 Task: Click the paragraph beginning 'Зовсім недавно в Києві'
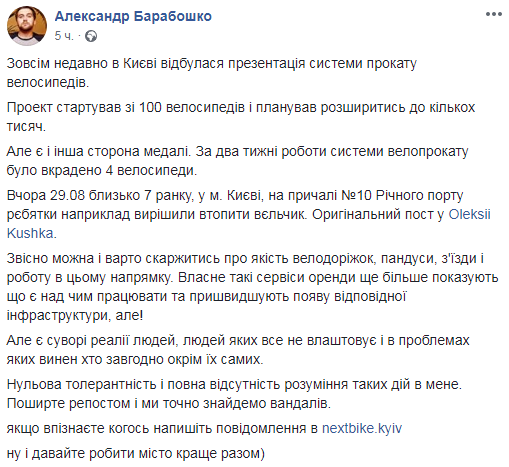[212, 73]
